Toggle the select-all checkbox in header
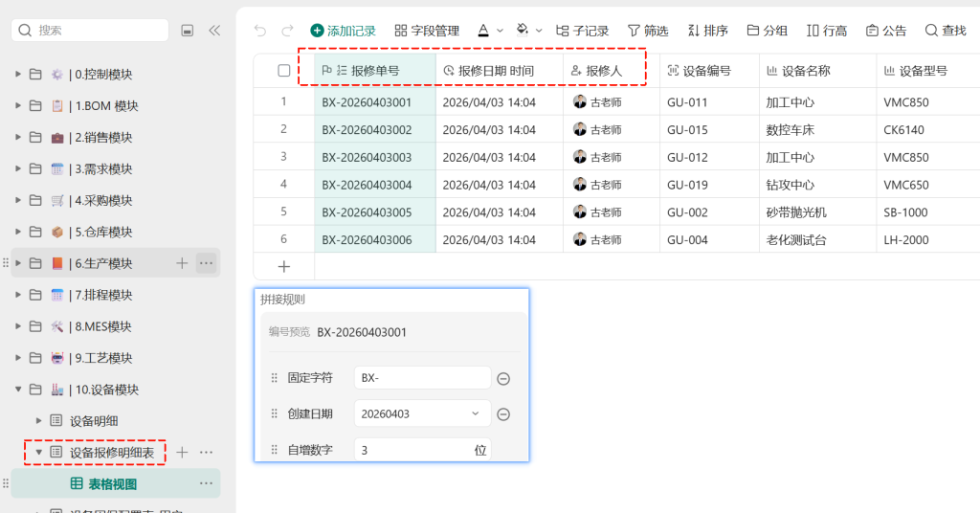 click(x=283, y=71)
